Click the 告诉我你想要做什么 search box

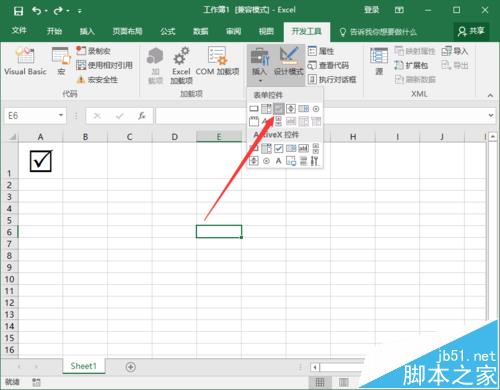(x=378, y=32)
